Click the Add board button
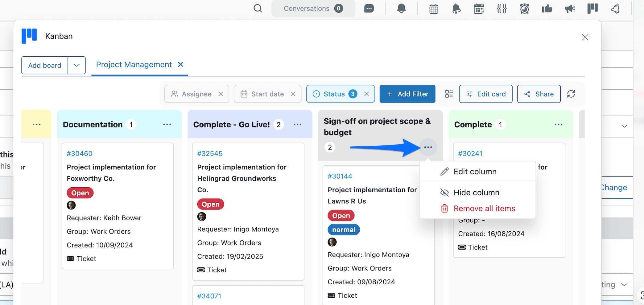Image resolution: width=644 pixels, height=305 pixels. (45, 65)
